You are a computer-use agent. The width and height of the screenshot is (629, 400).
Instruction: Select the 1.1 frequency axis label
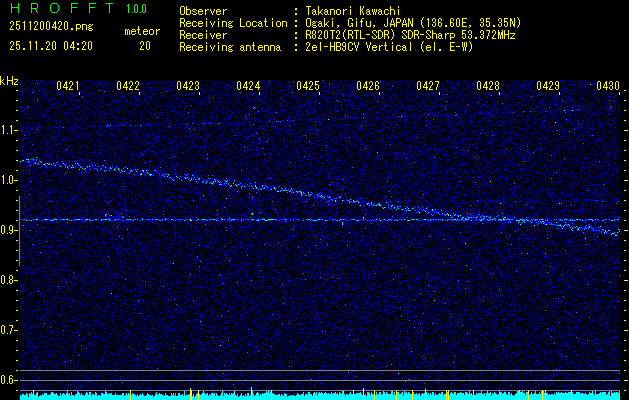pos(9,130)
